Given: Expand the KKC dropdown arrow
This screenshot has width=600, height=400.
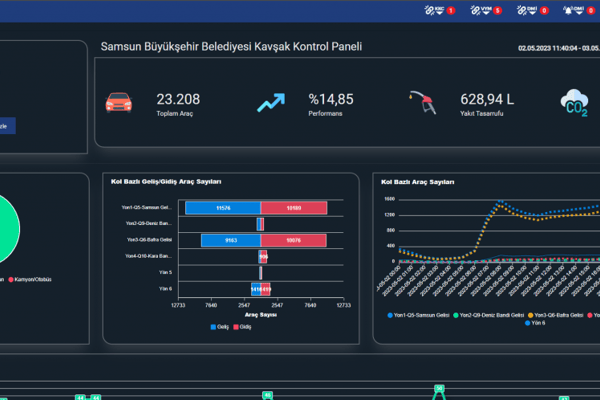Looking at the screenshot, I should [x=440, y=13].
